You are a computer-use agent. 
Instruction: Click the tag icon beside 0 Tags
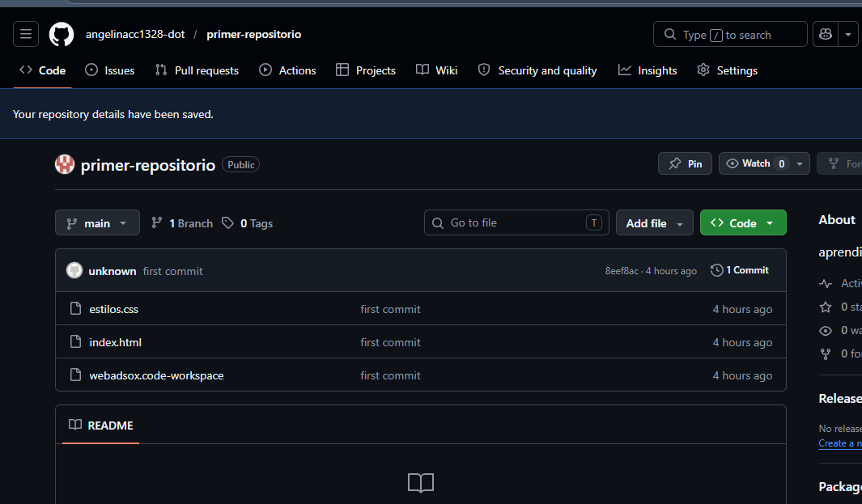point(227,222)
